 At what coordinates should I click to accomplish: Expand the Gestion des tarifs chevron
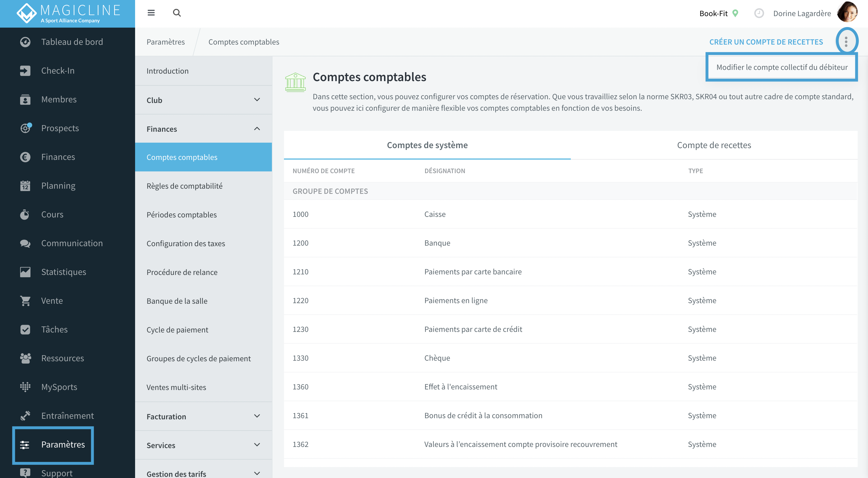click(x=257, y=473)
